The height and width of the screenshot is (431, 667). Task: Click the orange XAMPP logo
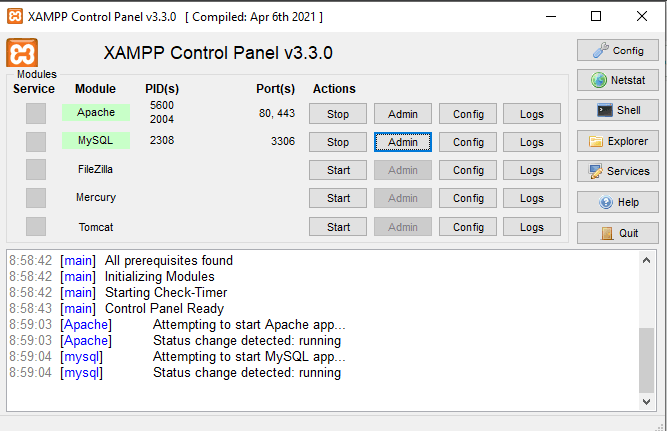click(x=22, y=53)
